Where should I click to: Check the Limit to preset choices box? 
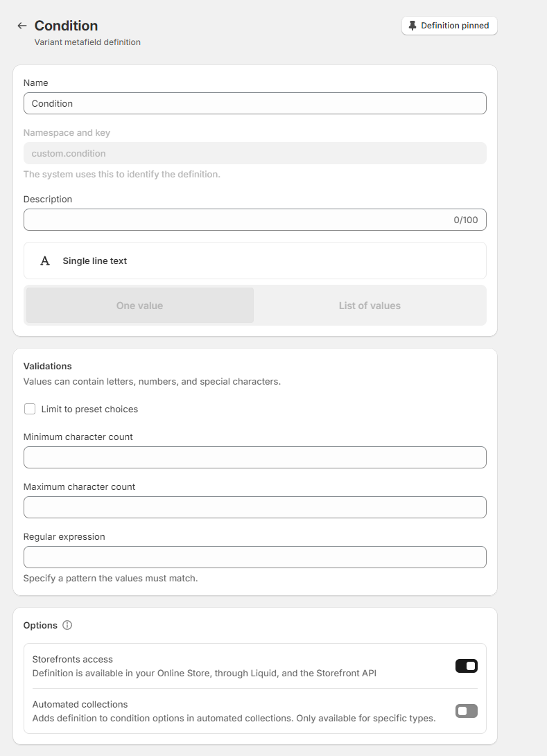(30, 409)
